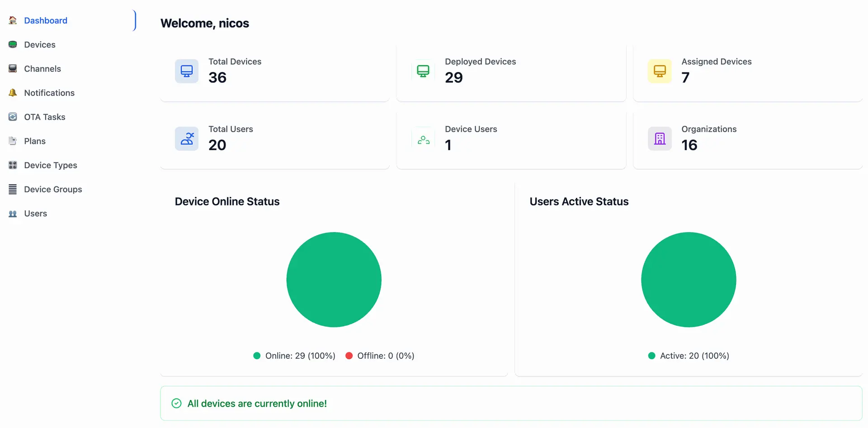
Task: Click the purple Organizations building icon
Action: click(660, 138)
